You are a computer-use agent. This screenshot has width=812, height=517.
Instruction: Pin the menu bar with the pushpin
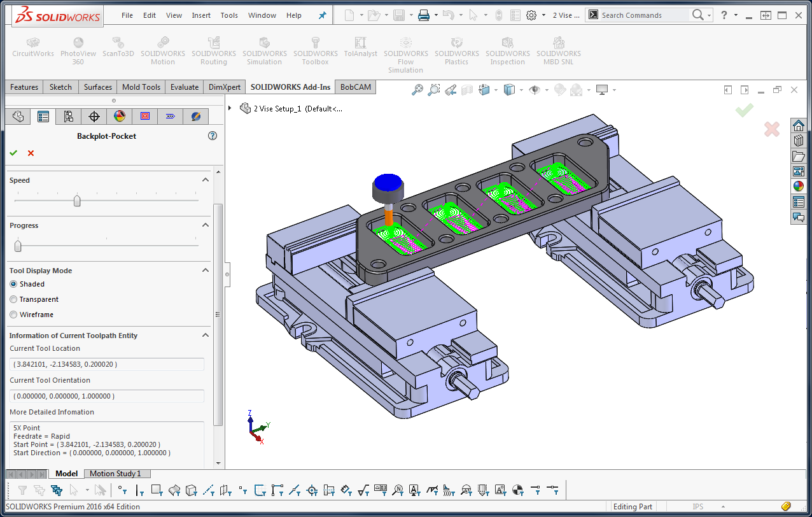(x=322, y=15)
